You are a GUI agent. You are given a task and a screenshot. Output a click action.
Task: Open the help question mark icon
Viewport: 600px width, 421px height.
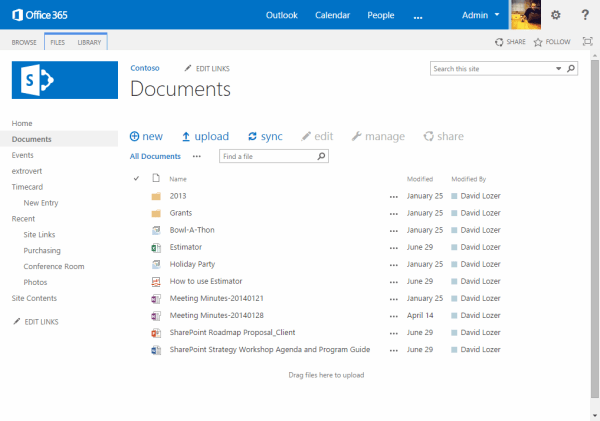tap(585, 15)
